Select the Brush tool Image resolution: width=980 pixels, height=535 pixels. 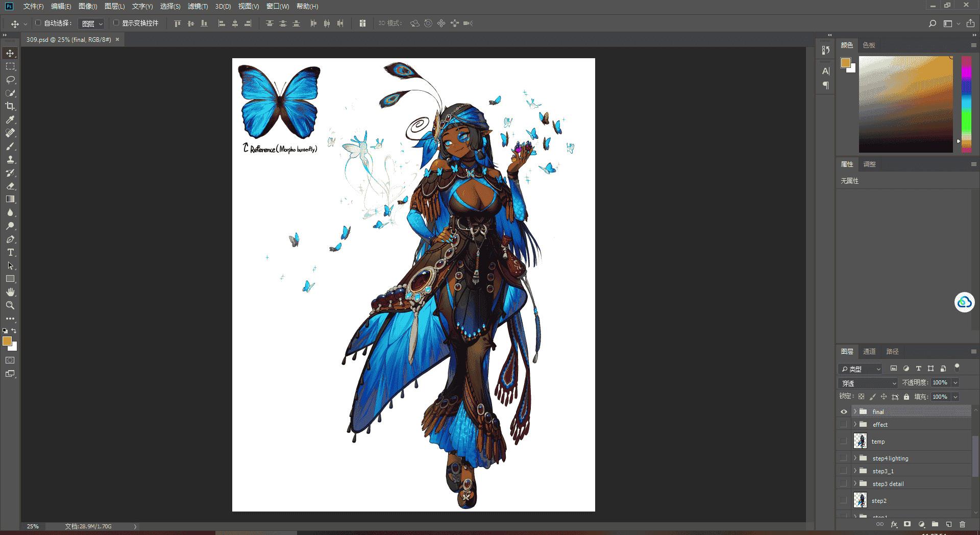[x=10, y=146]
